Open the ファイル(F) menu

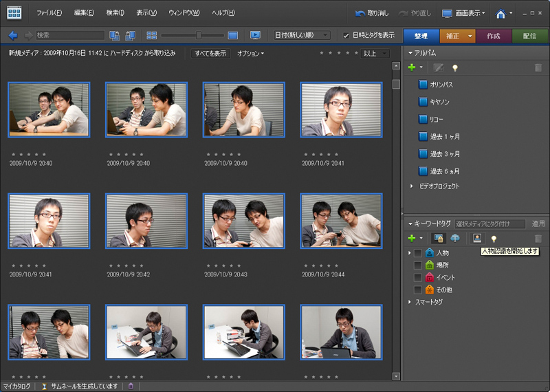[49, 12]
